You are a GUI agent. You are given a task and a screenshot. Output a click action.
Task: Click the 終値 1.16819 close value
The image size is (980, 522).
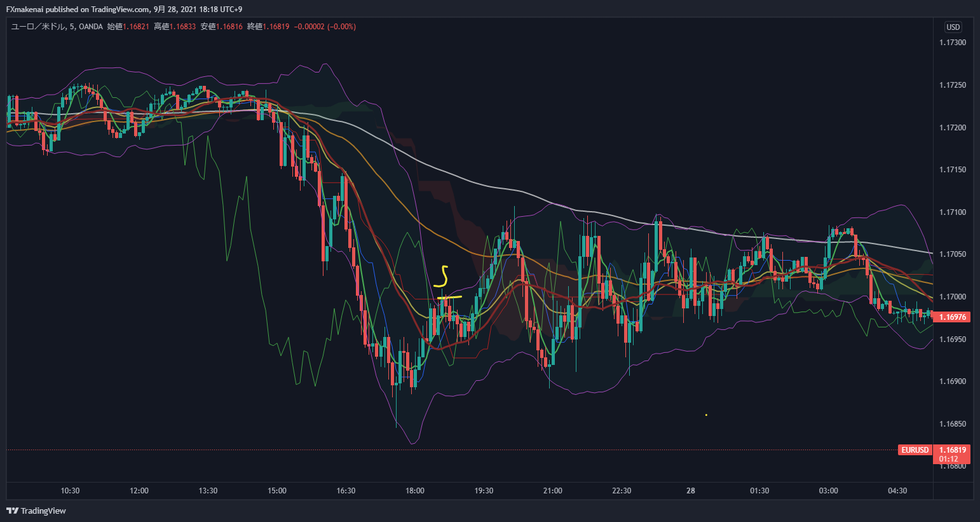tap(268, 27)
